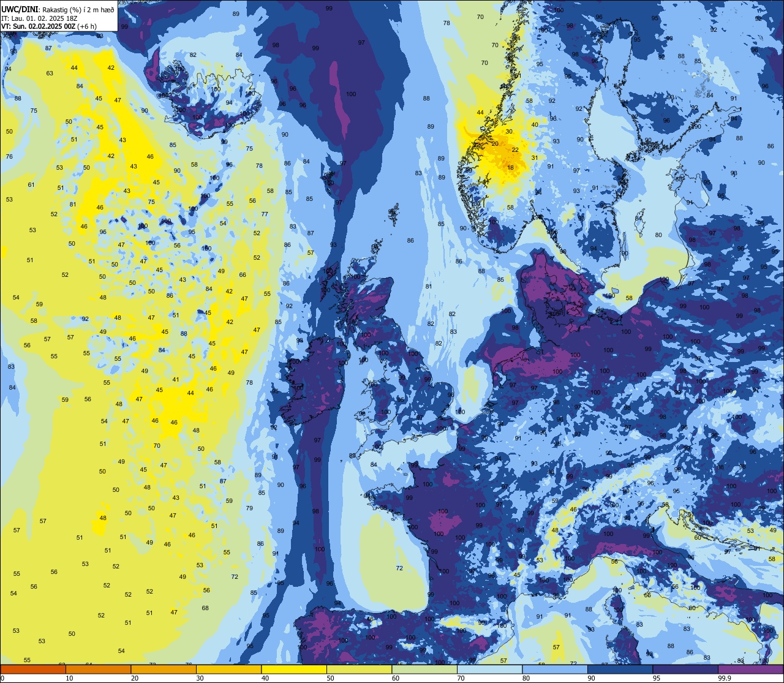The height and width of the screenshot is (683, 784).
Task: Click the 95–99.9 dark navy legend swatch
Action: coord(685,669)
